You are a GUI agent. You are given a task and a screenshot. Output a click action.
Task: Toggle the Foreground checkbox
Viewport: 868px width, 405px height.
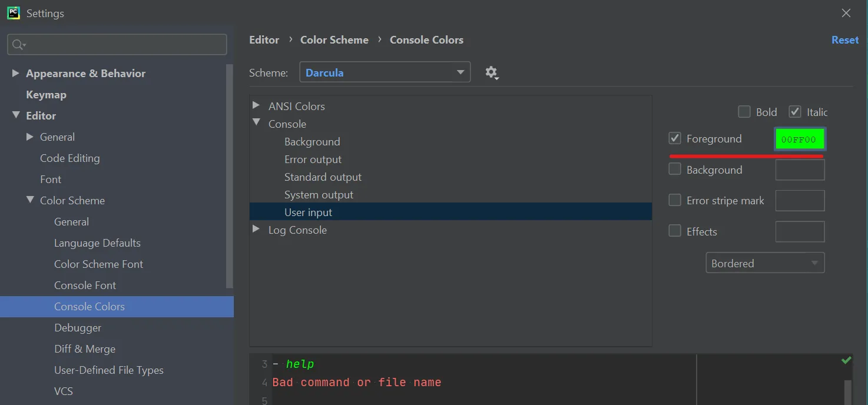[675, 138]
